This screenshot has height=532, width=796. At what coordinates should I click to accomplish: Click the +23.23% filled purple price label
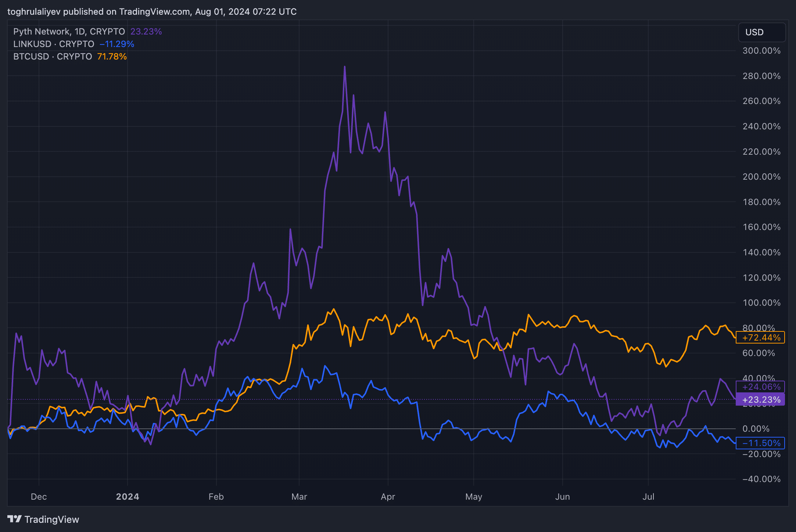(760, 399)
